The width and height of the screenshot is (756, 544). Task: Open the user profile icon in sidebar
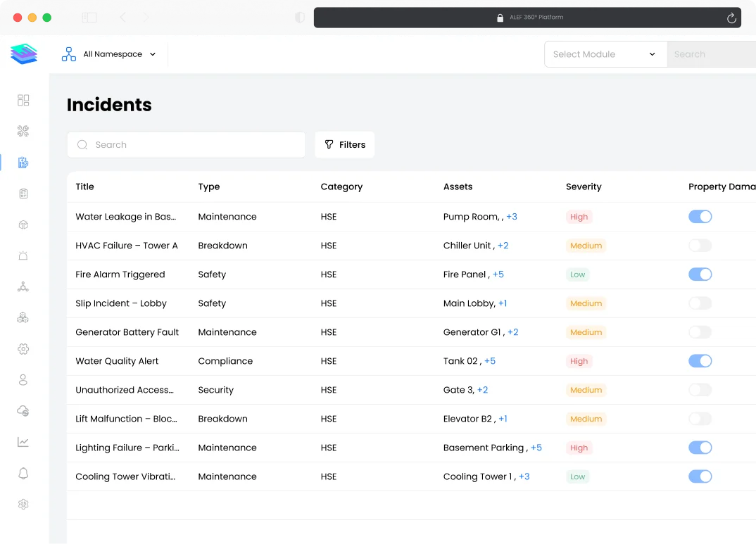pos(23,380)
